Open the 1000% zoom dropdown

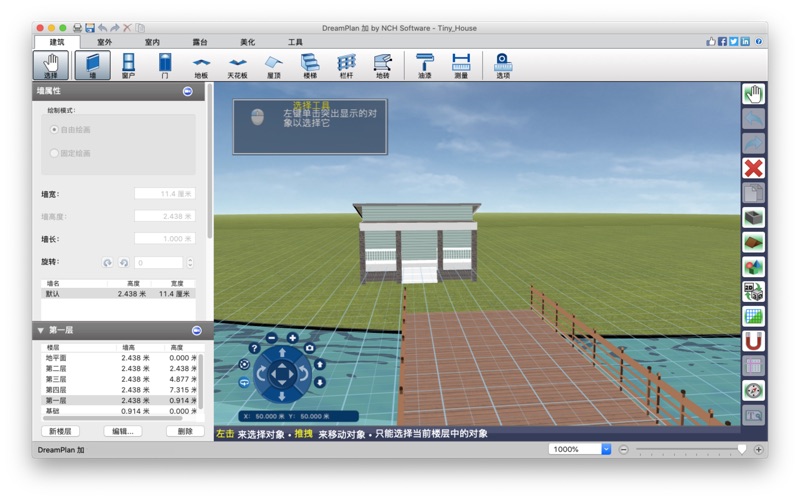(606, 449)
